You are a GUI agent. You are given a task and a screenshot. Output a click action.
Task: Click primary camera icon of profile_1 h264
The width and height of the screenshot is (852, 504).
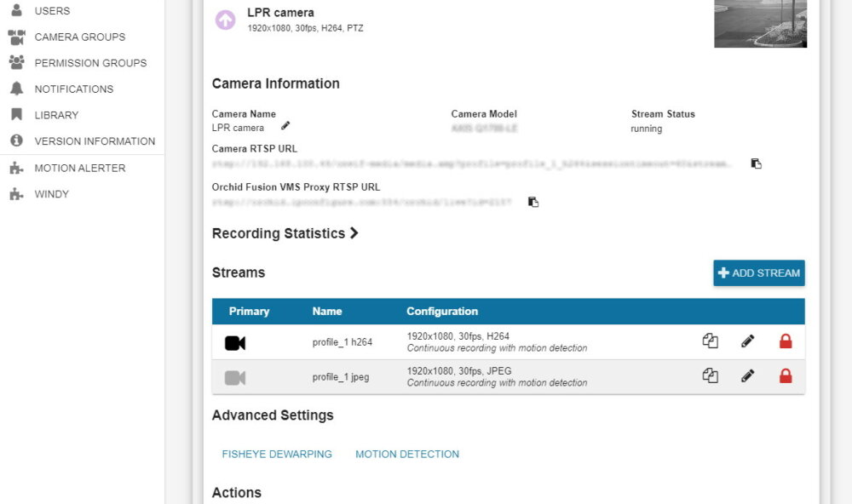pyautogui.click(x=235, y=343)
